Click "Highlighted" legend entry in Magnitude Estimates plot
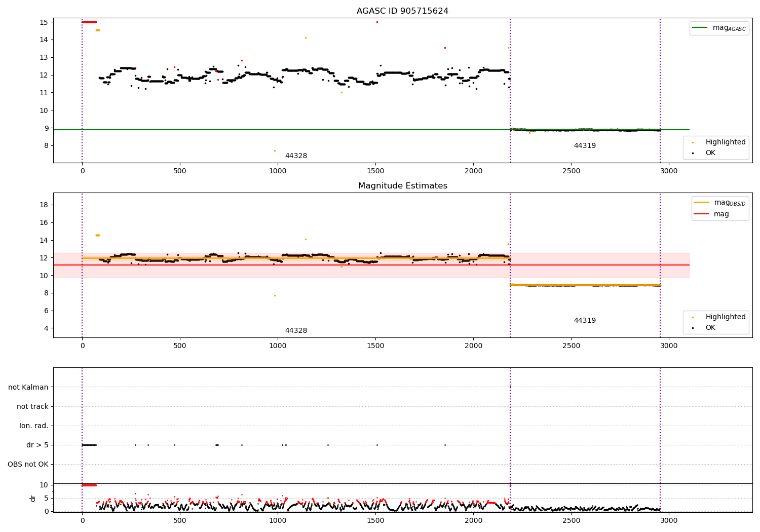760x532 pixels. 726,317
